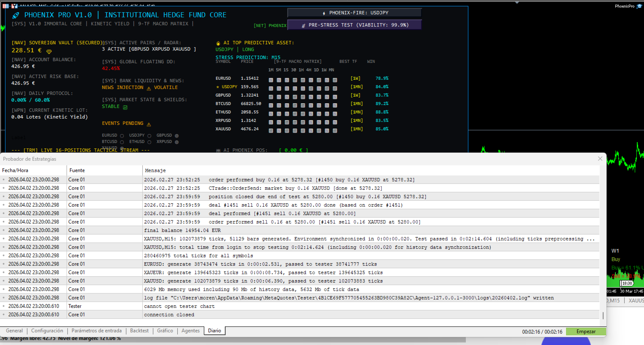The image size is (644, 345).
Task: Click the warning icon beside News Injection
Action: point(149,88)
